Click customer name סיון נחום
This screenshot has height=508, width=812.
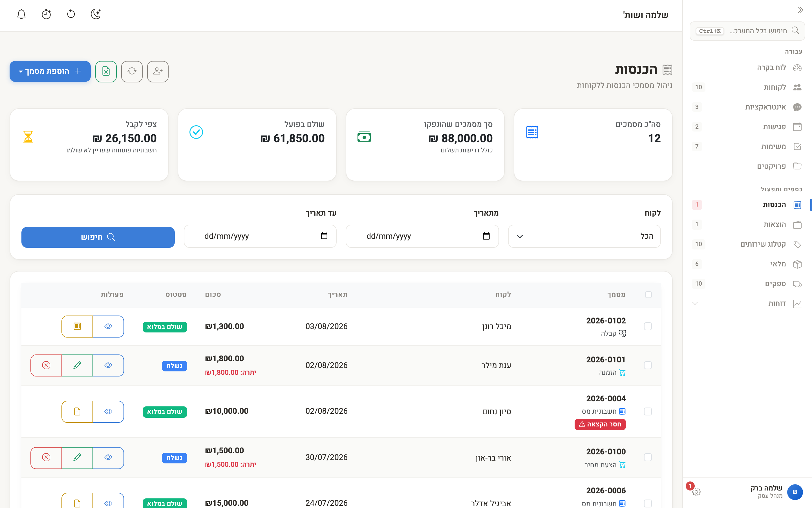497,411
